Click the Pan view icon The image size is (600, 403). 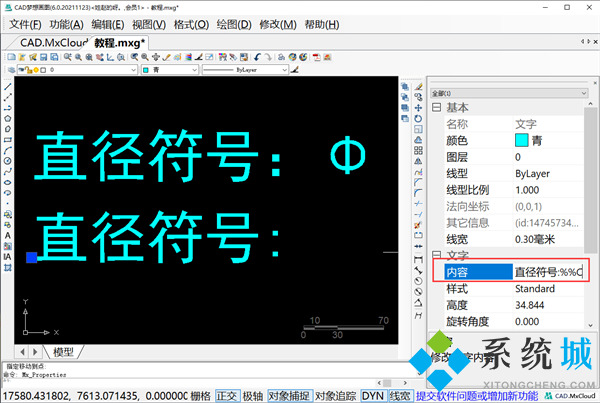click(156, 57)
